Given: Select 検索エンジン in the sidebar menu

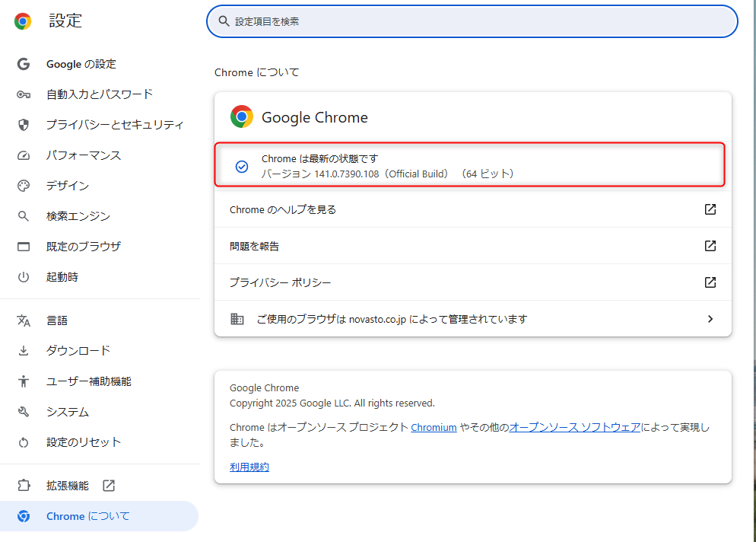Looking at the screenshot, I should (78, 216).
